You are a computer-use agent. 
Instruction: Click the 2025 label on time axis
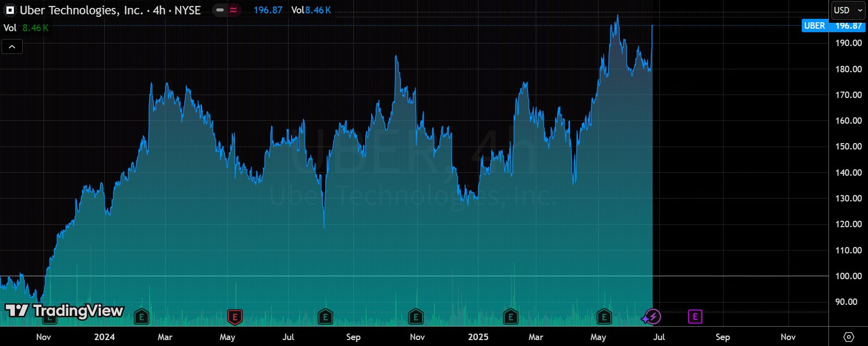tap(478, 337)
